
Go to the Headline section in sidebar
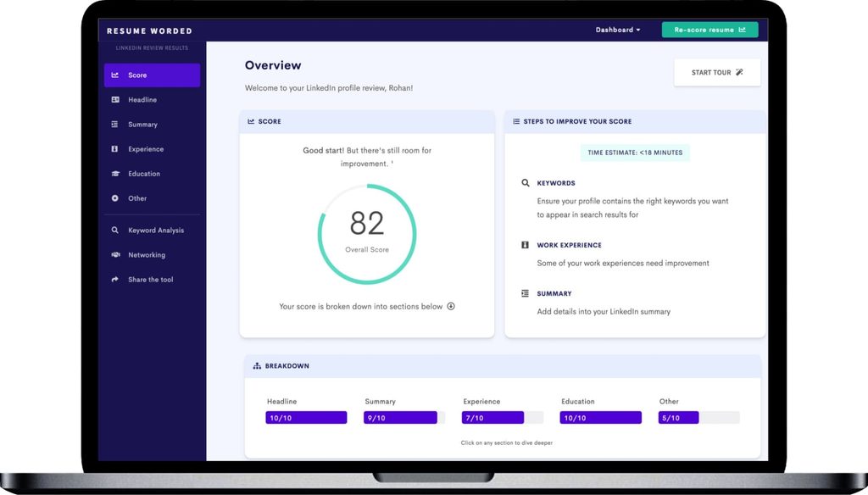[152, 100]
